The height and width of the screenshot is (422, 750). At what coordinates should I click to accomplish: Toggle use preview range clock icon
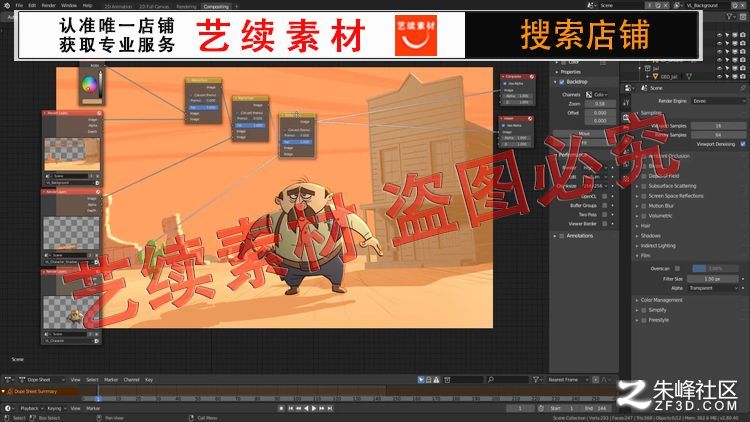pyautogui.click(x=541, y=408)
